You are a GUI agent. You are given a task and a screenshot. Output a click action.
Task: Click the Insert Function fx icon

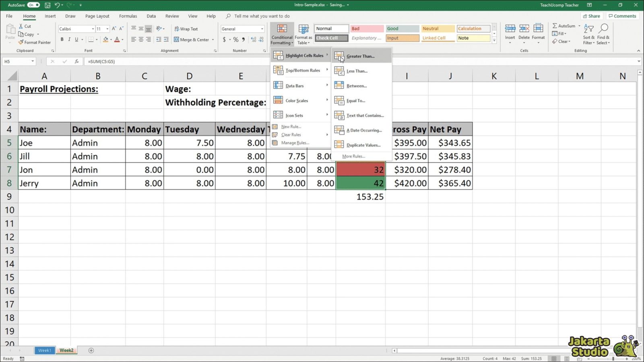click(76, 61)
